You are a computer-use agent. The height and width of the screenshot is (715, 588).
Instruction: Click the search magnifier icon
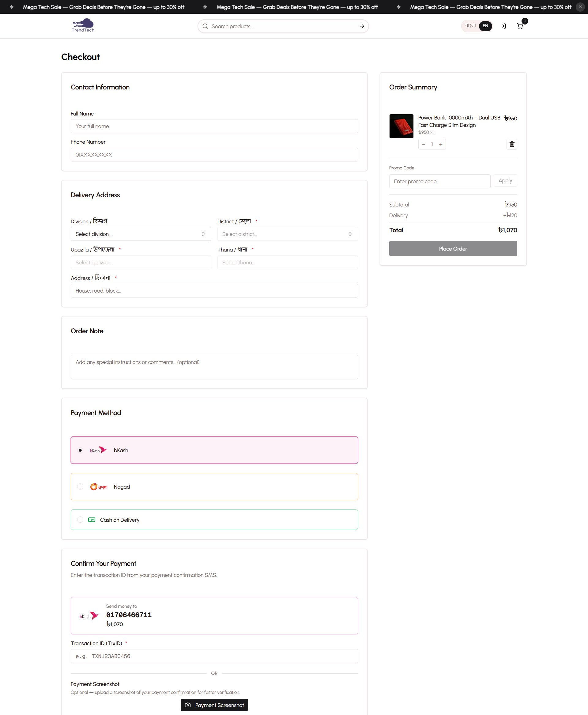point(205,26)
